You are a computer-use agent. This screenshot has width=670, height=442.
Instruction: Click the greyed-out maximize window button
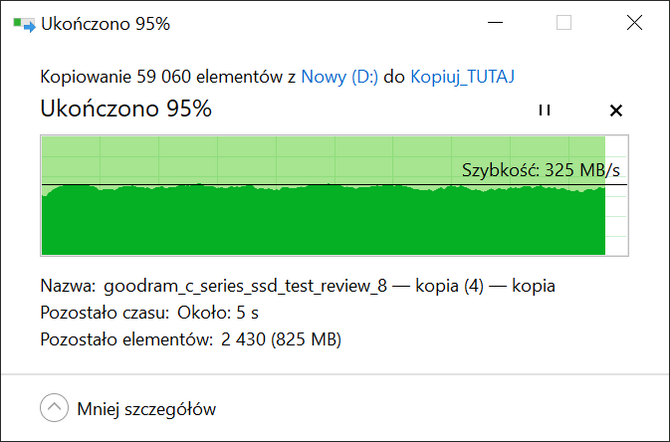coord(564,23)
